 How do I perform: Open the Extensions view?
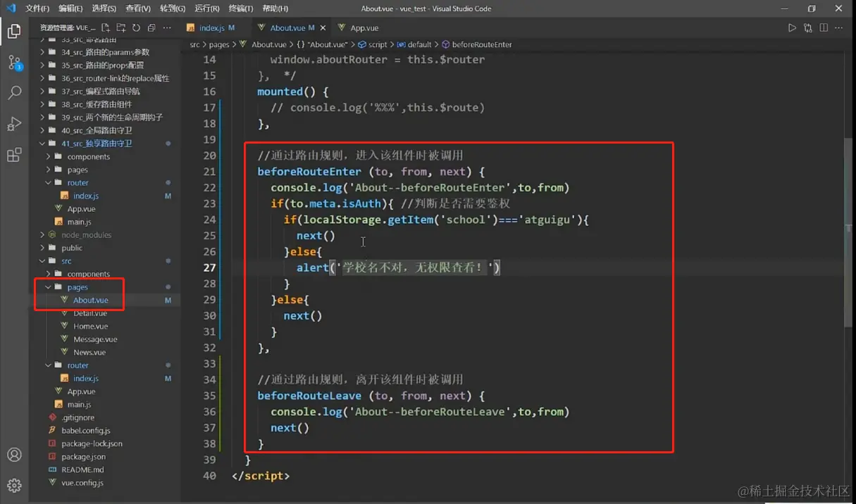[x=14, y=155]
